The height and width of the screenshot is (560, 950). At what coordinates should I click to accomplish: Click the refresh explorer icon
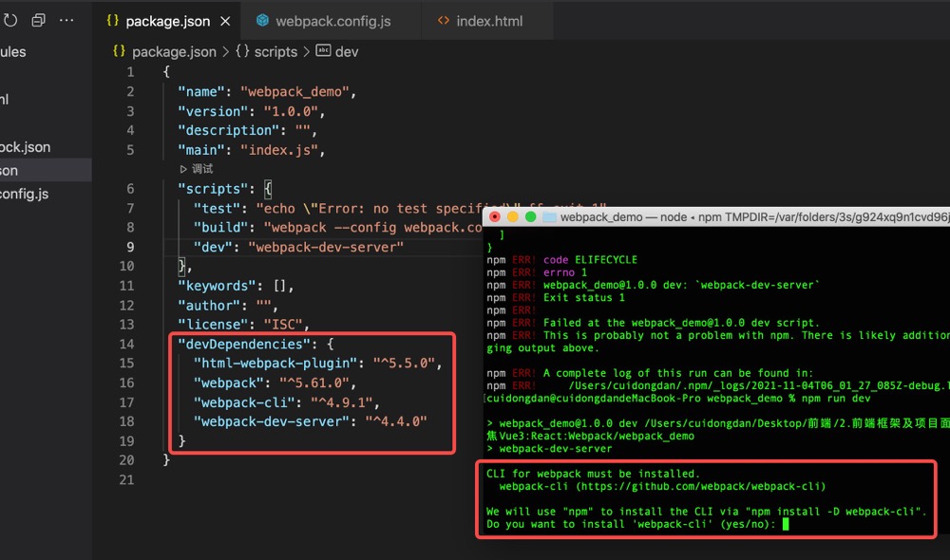point(9,21)
